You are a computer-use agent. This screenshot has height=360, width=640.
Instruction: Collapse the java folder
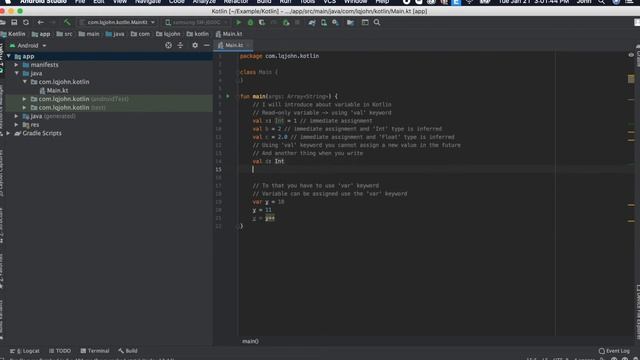pyautogui.click(x=17, y=73)
